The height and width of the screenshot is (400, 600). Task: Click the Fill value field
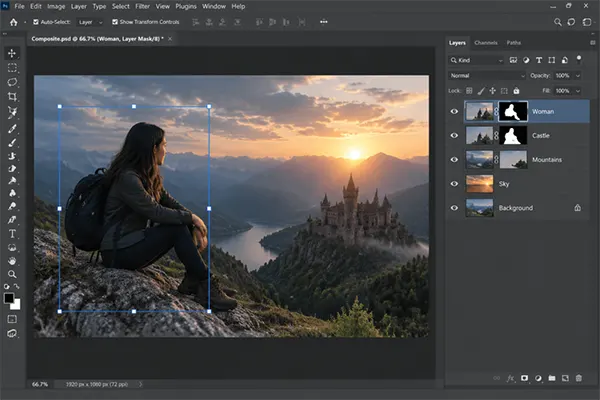pos(562,91)
